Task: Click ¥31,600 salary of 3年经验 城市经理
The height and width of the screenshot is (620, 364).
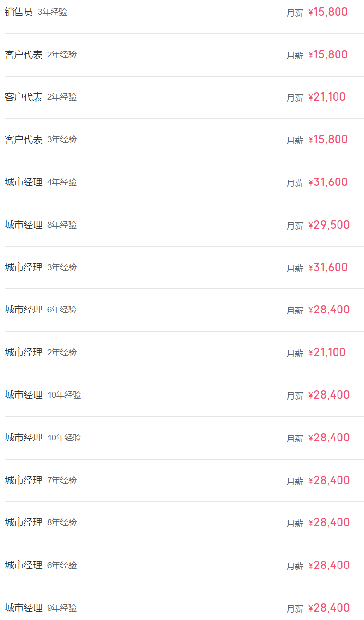Action: click(x=328, y=268)
